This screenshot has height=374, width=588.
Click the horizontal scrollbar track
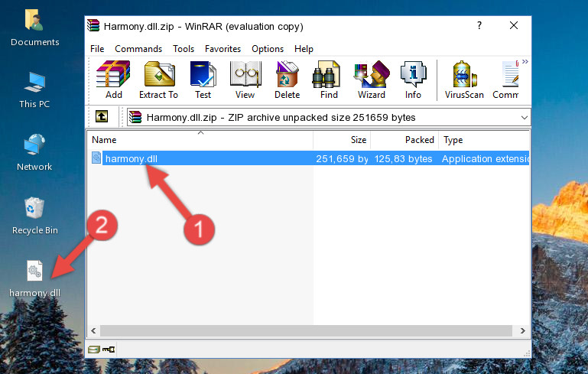click(x=306, y=330)
